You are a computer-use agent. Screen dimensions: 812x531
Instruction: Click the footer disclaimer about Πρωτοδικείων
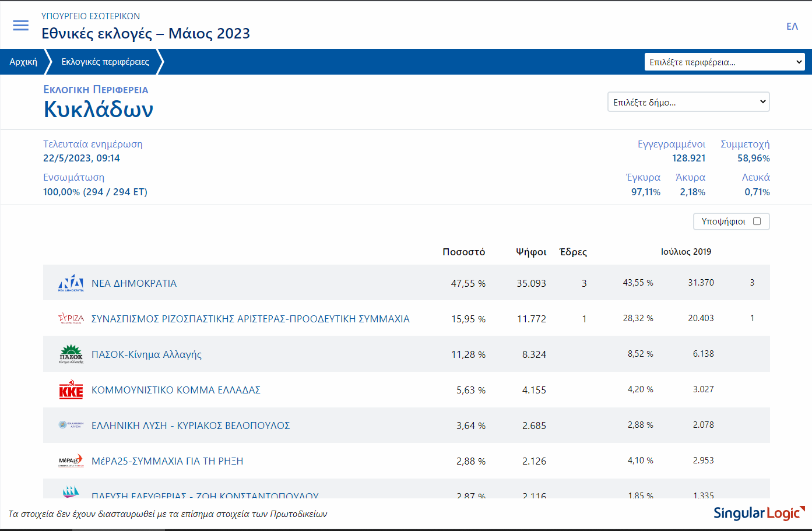168,514
